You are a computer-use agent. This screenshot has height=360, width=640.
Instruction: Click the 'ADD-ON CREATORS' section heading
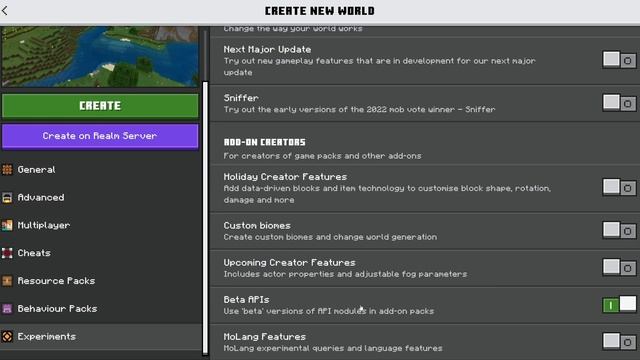(x=264, y=142)
